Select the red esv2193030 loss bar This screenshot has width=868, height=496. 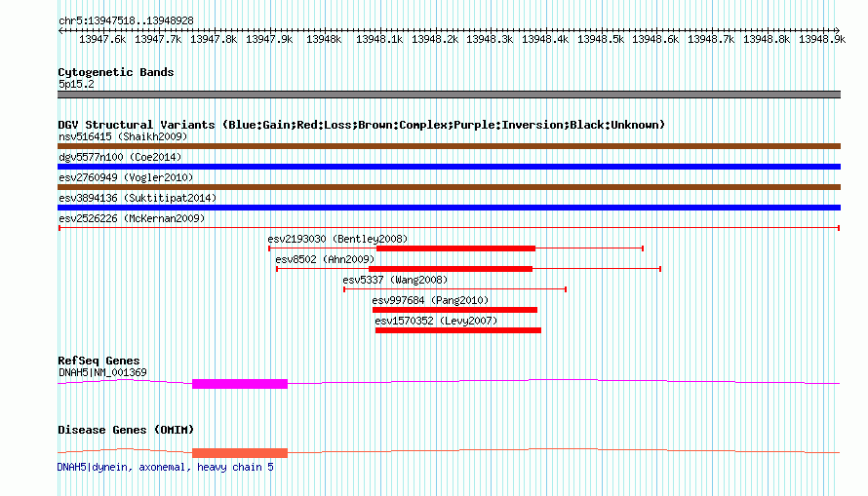click(455, 248)
